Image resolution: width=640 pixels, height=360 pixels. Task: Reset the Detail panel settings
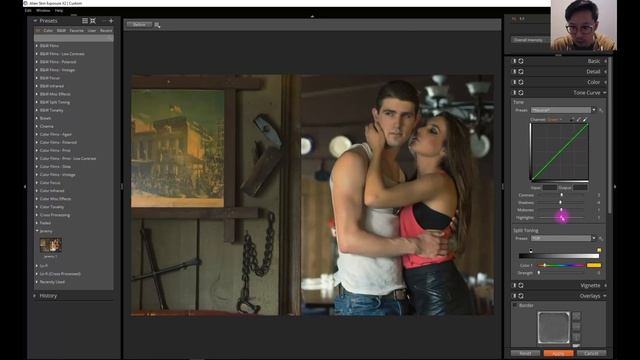[521, 71]
